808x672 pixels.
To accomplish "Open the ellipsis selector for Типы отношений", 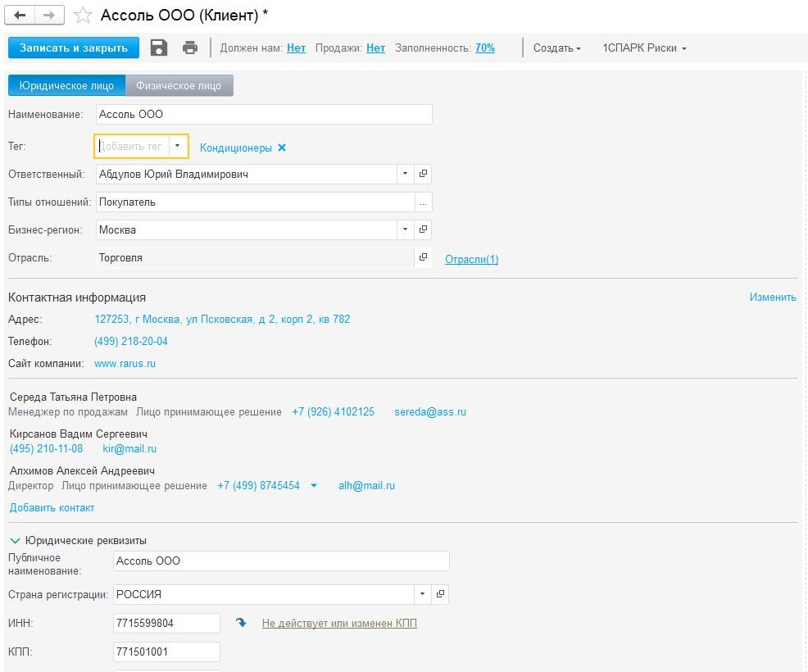I will [x=423, y=202].
